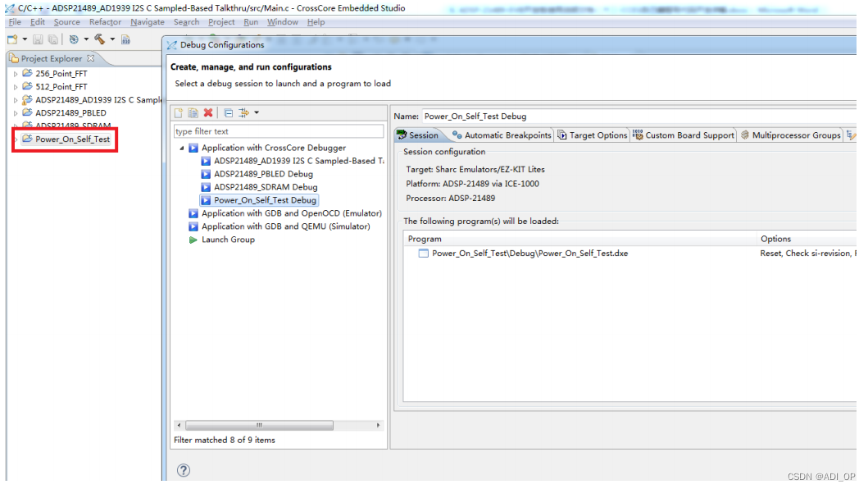This screenshot has width=868, height=489.
Task: Open the dropdown beside the hammer icon
Action: (112, 39)
